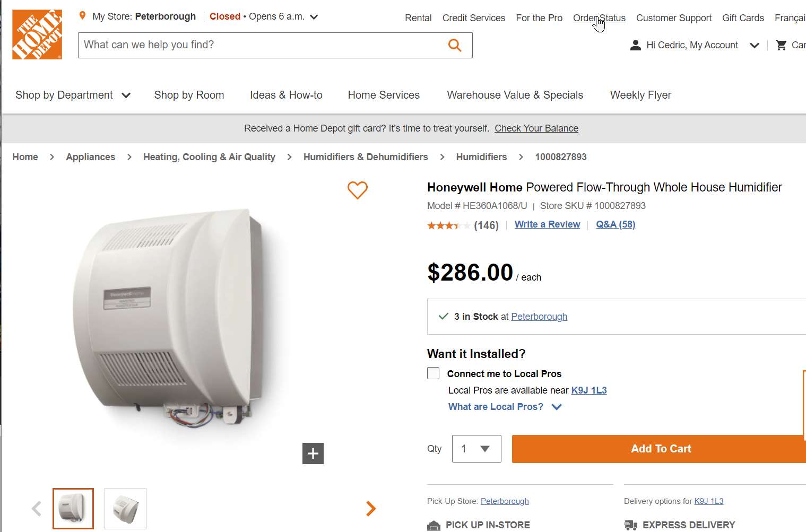Screen dimensions: 806x532
Task: Add humidifier to wishlist with heart icon
Action: (x=358, y=190)
